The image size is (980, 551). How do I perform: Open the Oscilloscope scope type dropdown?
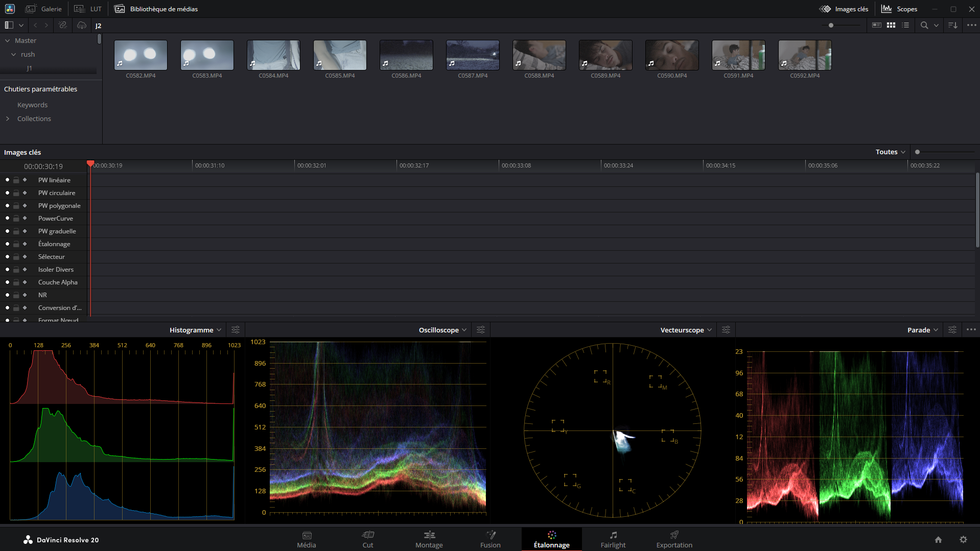pyautogui.click(x=442, y=330)
